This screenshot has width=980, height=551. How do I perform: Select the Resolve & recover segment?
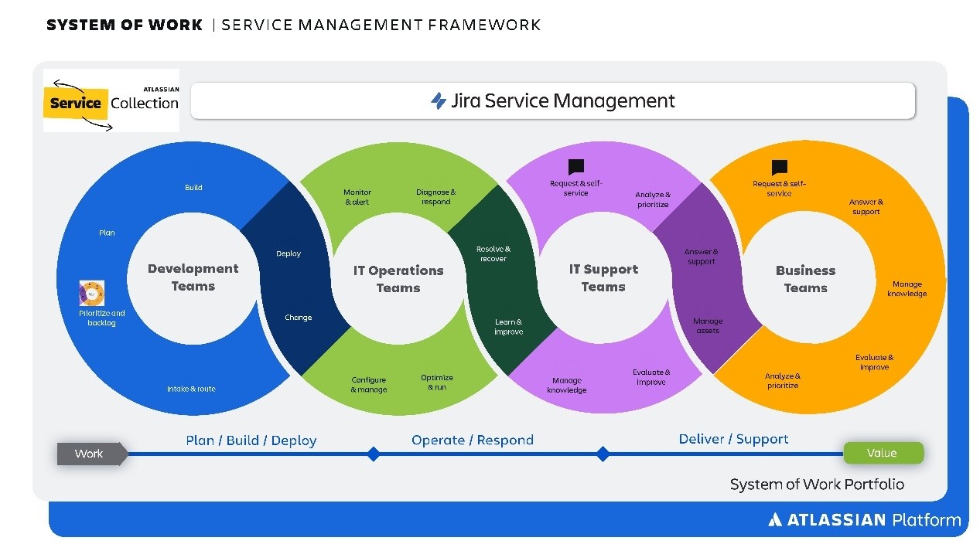coord(493,253)
